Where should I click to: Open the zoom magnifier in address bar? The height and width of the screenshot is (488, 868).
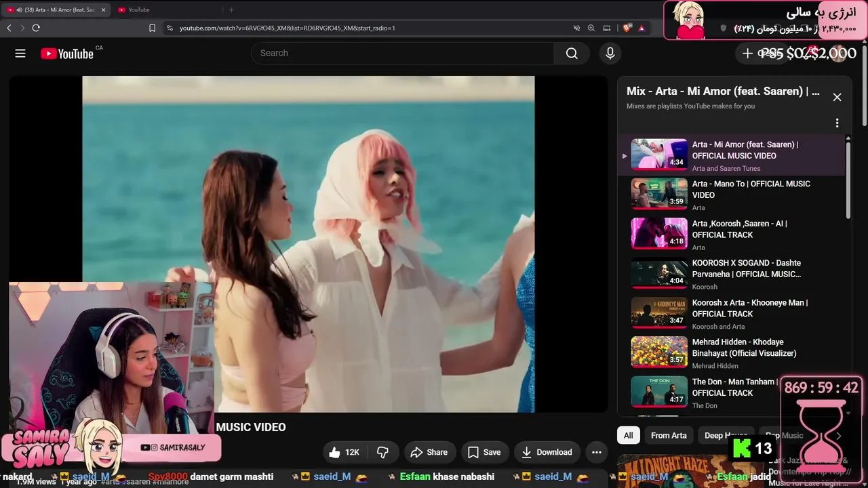pos(591,28)
